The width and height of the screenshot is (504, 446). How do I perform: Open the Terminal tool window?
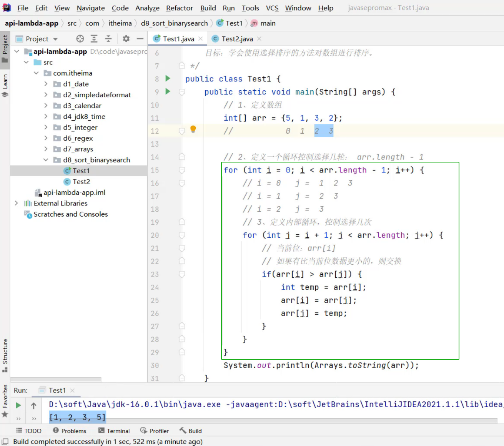click(x=114, y=431)
